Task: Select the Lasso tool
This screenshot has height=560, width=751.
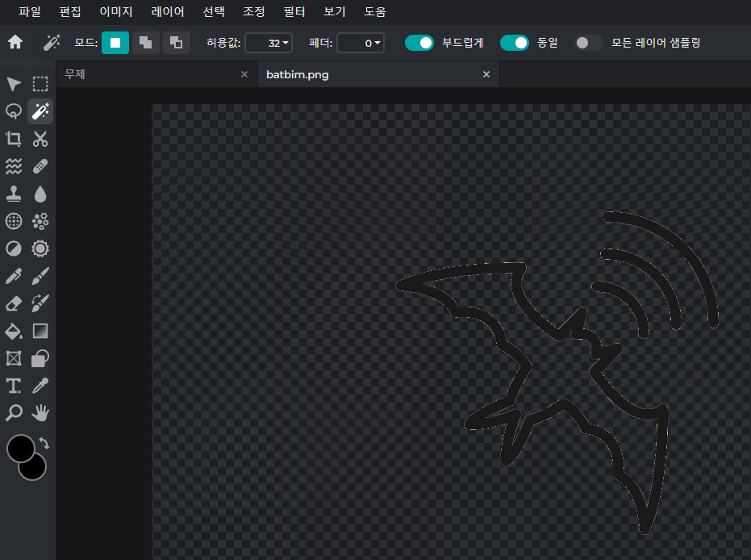Action: point(14,111)
